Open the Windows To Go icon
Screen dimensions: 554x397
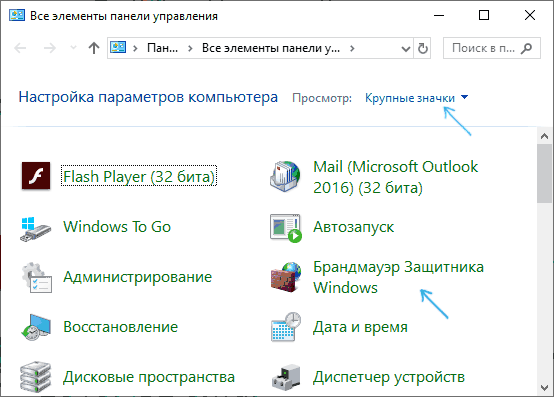point(35,229)
